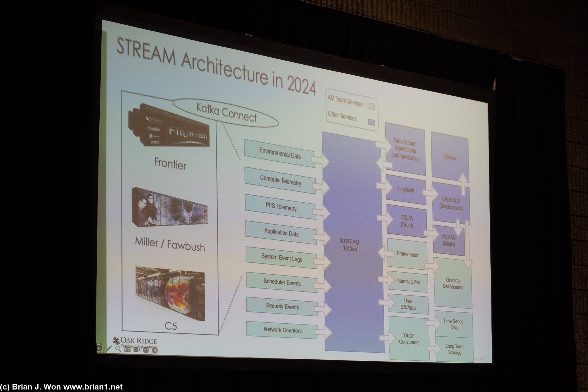Click the Prometheus box

tap(407, 254)
